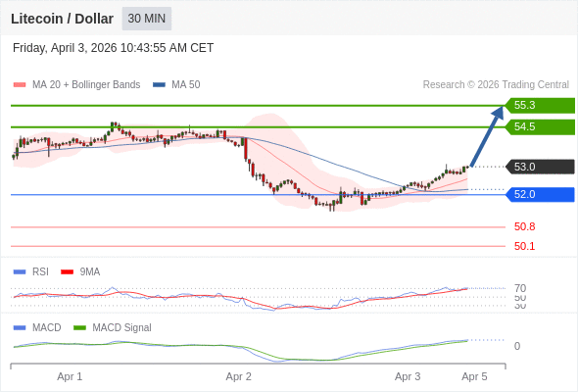
Task: Click the Apr 5 date axis label
Action: pyautogui.click(x=474, y=377)
